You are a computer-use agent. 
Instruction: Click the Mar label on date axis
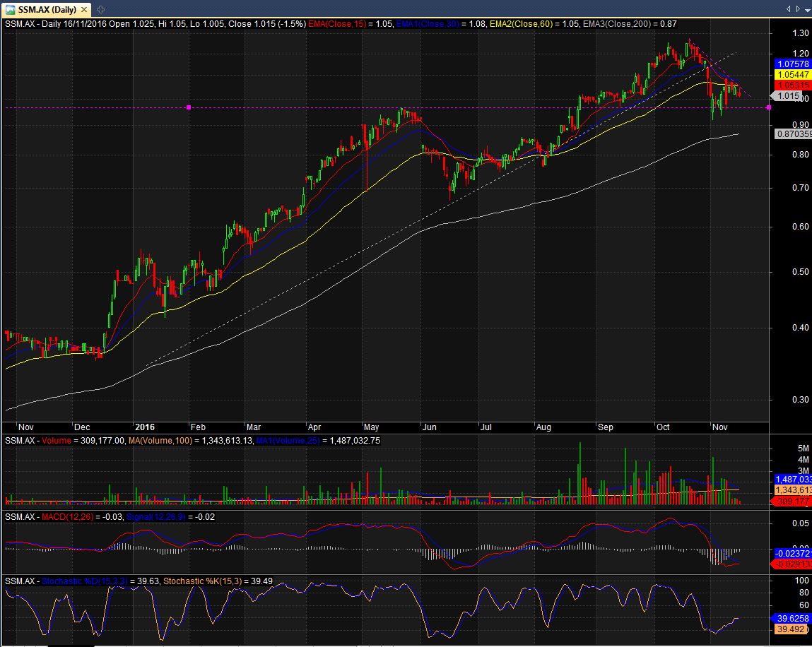coord(253,427)
